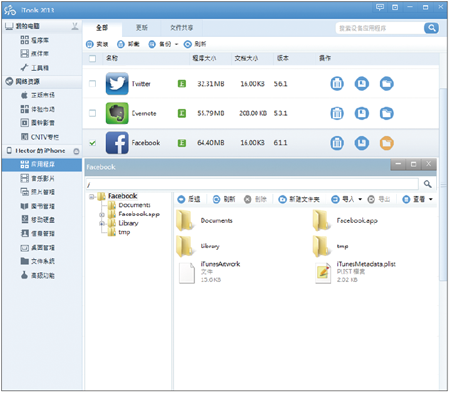Click the green badge in the Evernote row
Viewport: 450px width, 393px height.
[182, 113]
